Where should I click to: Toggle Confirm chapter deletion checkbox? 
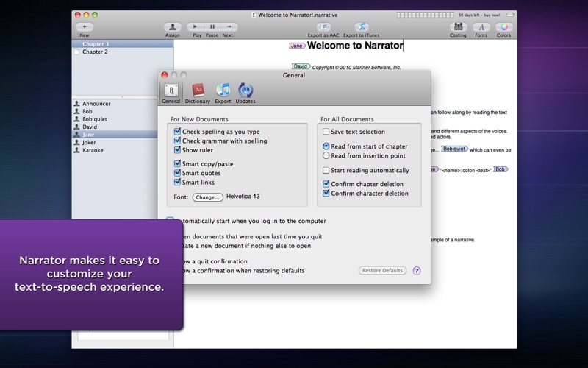coord(326,184)
